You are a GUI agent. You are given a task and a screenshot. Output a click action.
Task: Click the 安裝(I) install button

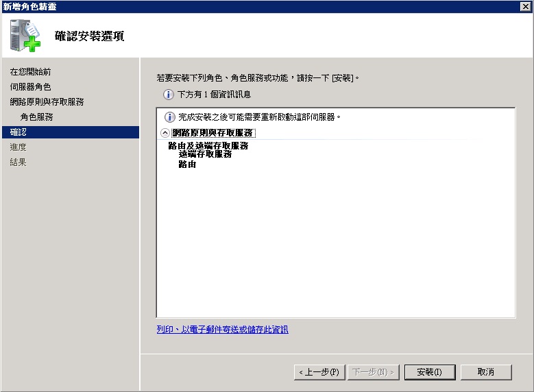430,372
